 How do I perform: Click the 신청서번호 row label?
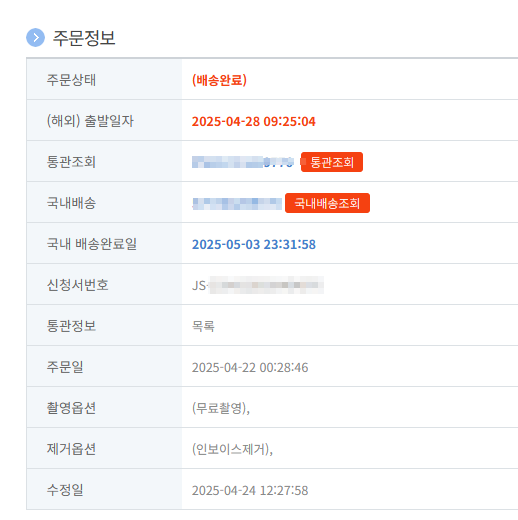[x=78, y=285]
